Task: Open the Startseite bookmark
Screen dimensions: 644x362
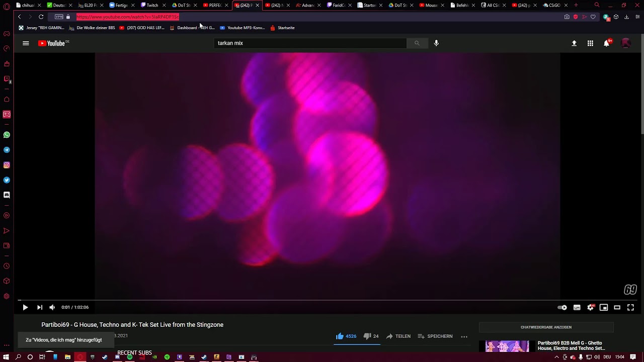Action: tap(282, 28)
